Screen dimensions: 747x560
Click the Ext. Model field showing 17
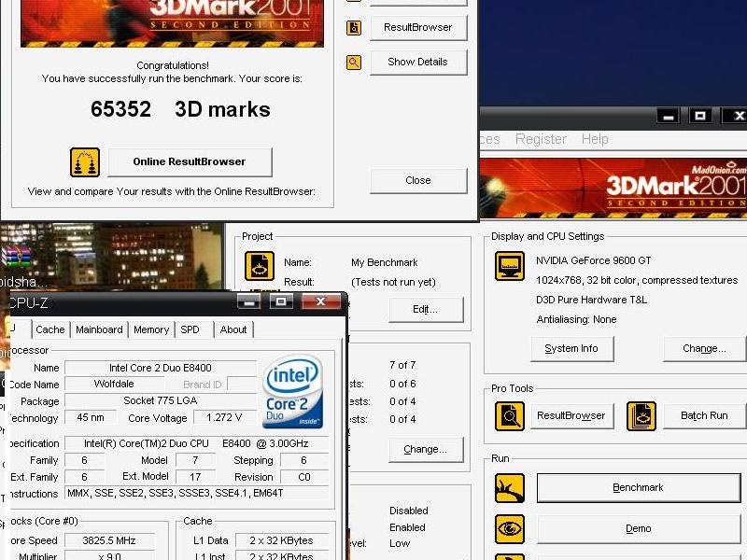[195, 477]
